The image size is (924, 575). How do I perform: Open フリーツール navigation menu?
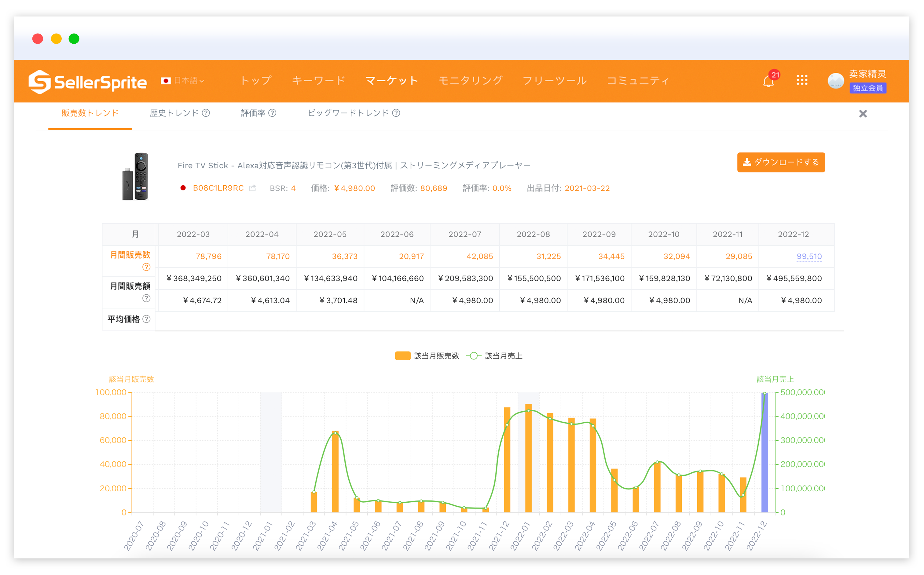(555, 81)
